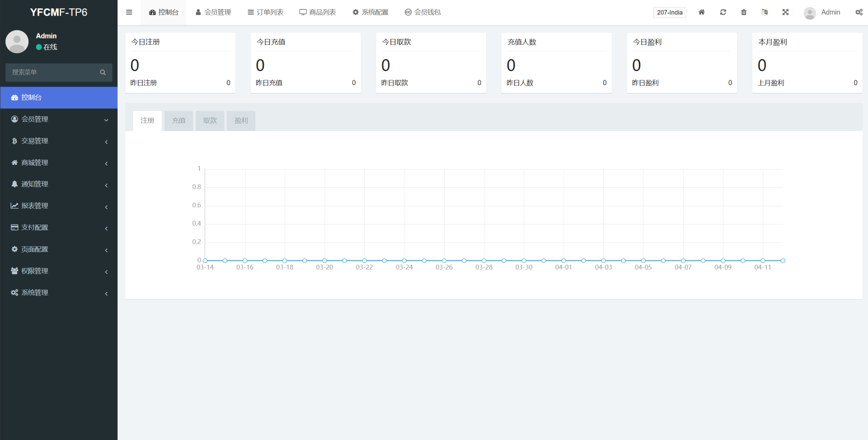
Task: Open 会员钱包 in the top navigation
Action: 423,12
